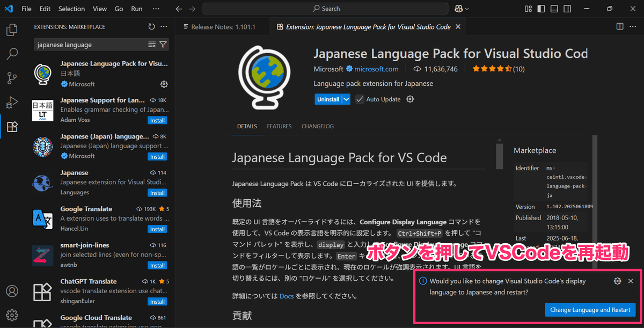Open the Explorer icon in the activity bar
This screenshot has height=328, width=644.
pos(11,30)
